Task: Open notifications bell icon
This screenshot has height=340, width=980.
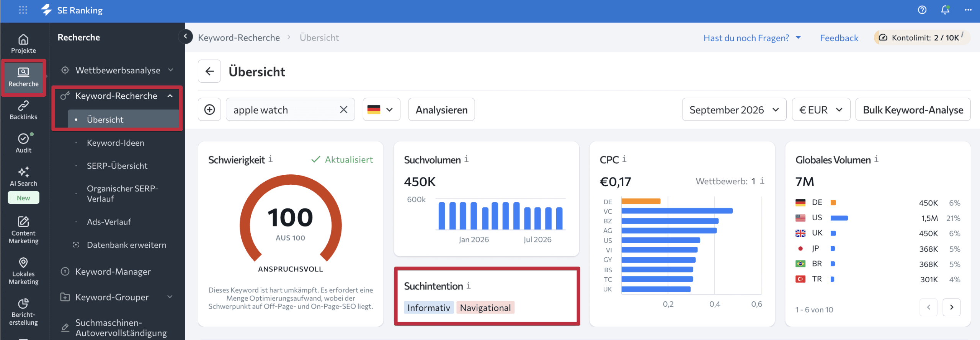Action: tap(945, 10)
